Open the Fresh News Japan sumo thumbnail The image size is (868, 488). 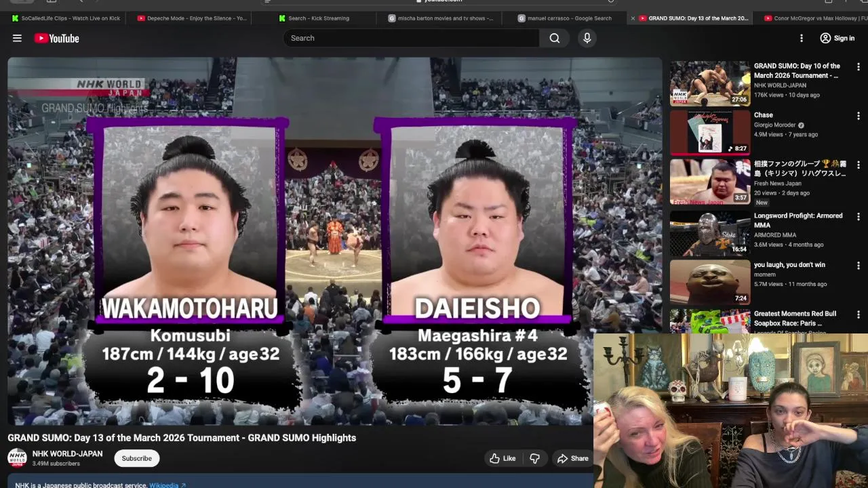710,182
